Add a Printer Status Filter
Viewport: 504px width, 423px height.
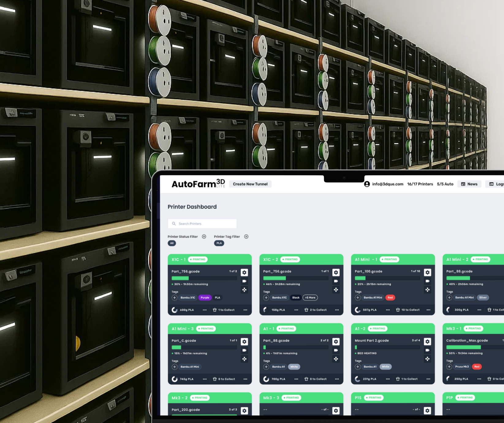204,236
